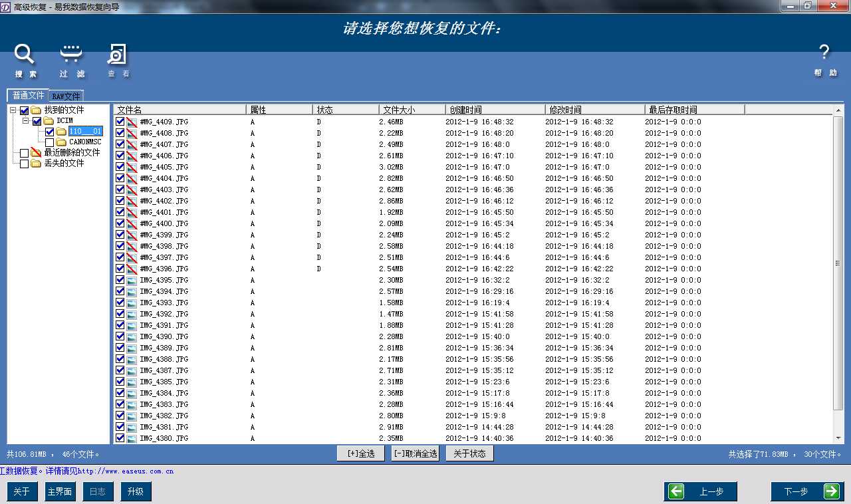The width and height of the screenshot is (851, 504).
Task: Open the Preview (查看) tool
Action: pos(118,61)
